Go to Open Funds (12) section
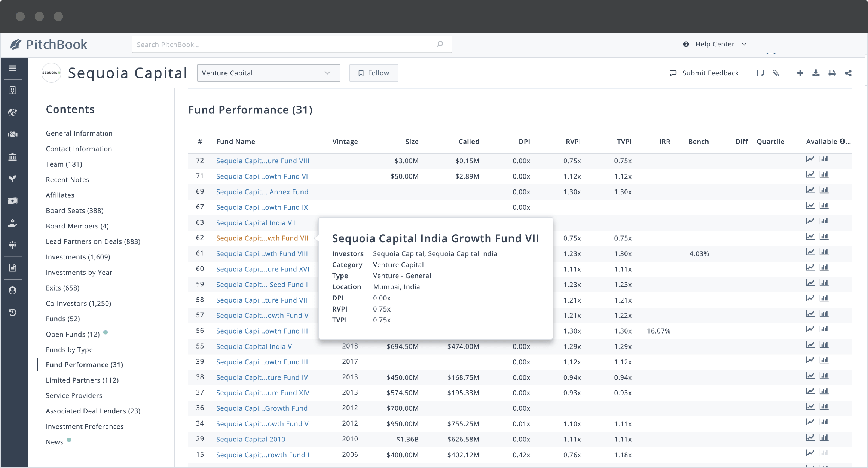 tap(73, 334)
